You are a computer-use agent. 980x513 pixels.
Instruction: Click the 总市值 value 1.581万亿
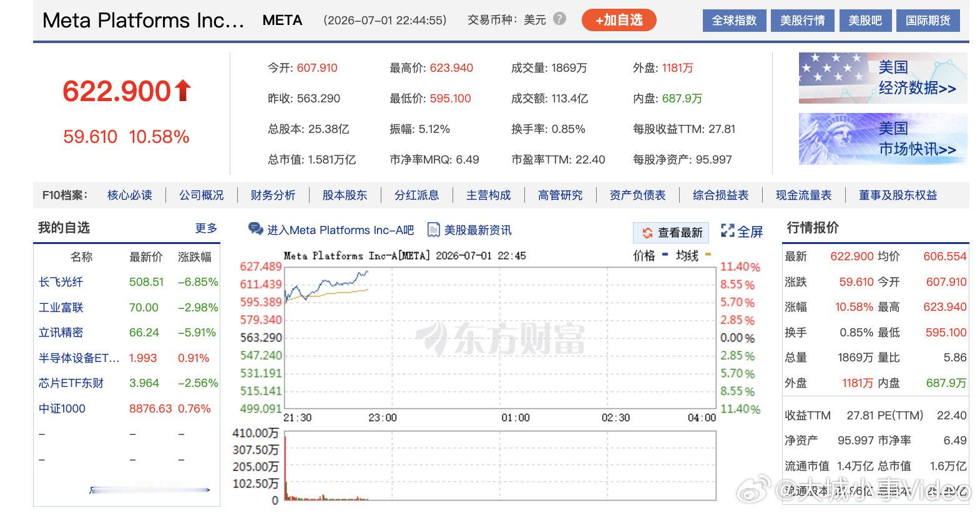click(x=331, y=160)
